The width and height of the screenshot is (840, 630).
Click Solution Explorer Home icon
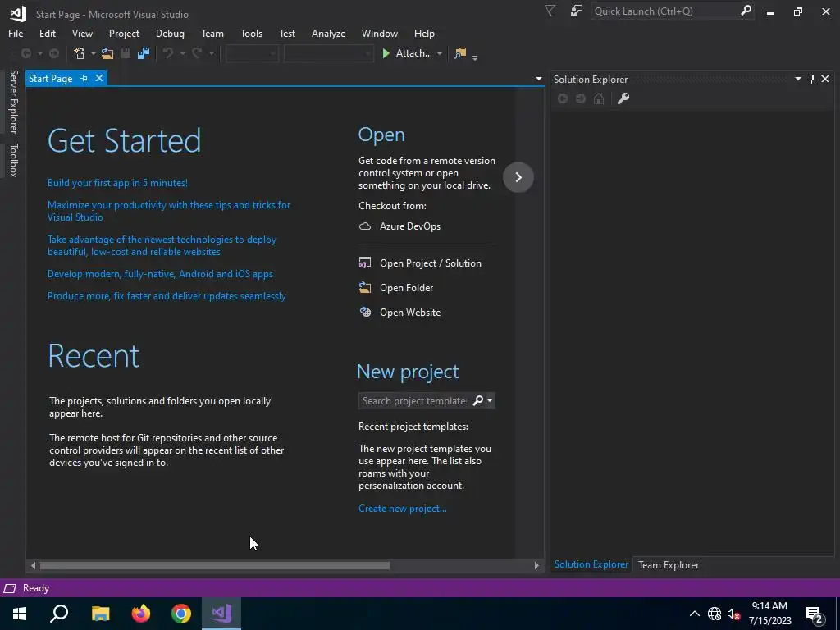[599, 98]
